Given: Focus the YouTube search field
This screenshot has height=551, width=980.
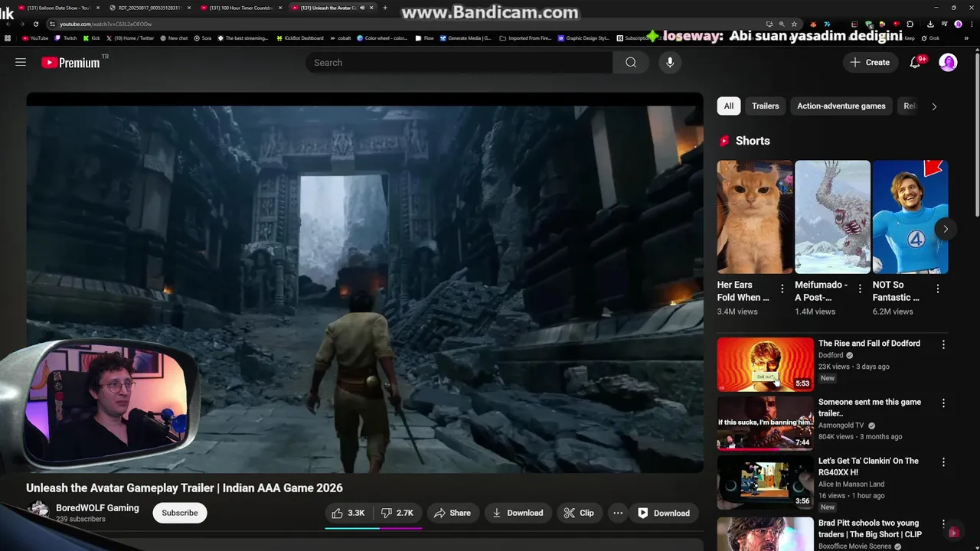Looking at the screenshot, I should tap(459, 63).
